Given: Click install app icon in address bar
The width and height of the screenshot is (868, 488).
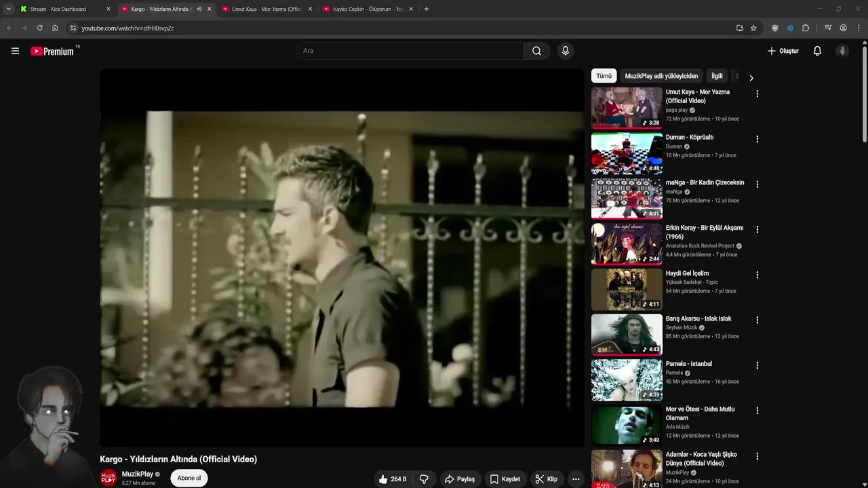Looking at the screenshot, I should [739, 28].
